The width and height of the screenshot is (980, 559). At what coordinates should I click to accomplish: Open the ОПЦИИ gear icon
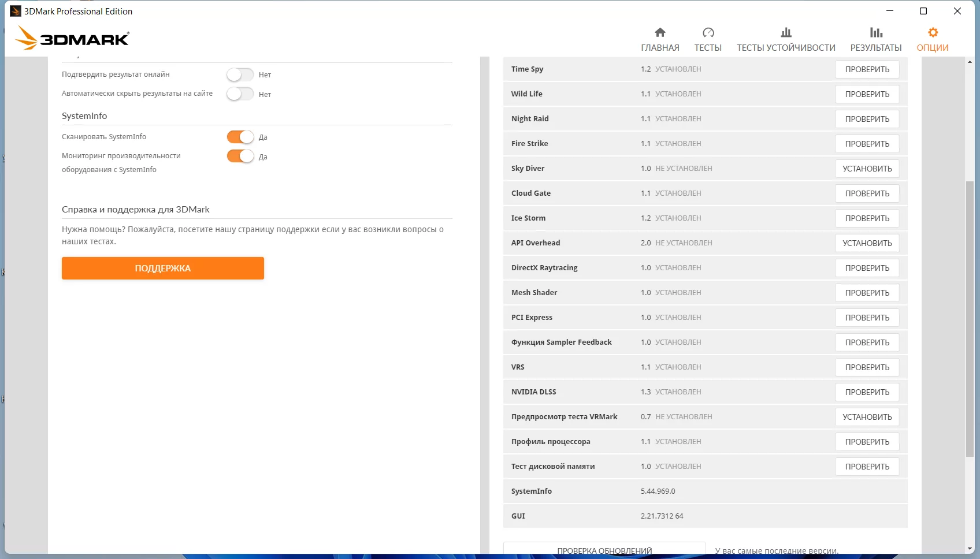pyautogui.click(x=933, y=32)
